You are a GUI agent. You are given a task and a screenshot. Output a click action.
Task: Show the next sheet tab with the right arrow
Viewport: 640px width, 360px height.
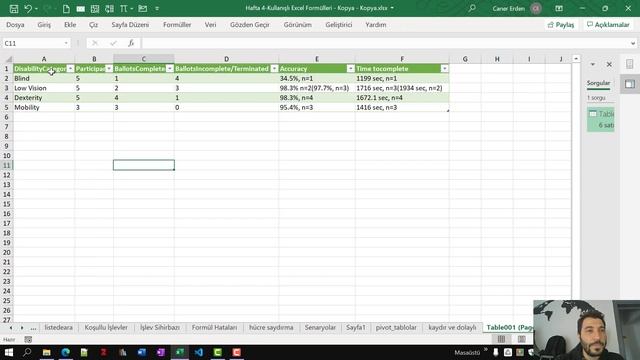22,328
